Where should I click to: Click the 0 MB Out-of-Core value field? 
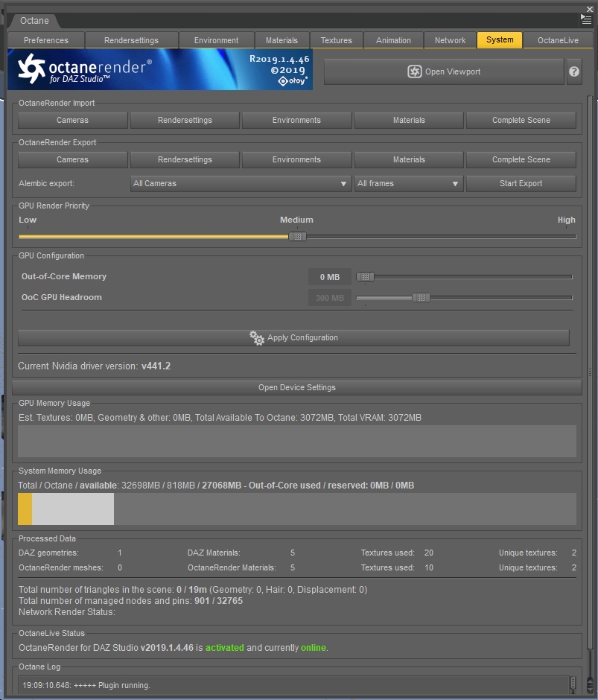click(x=330, y=277)
